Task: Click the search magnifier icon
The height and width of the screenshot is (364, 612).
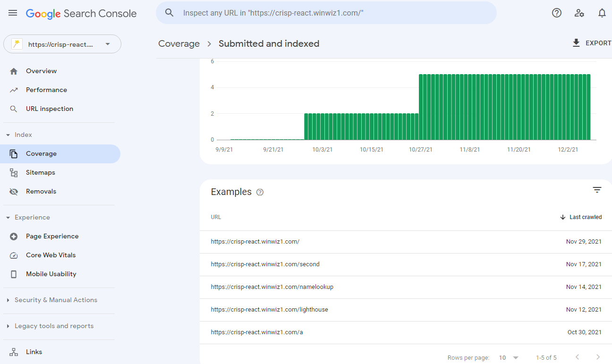Action: coord(170,13)
